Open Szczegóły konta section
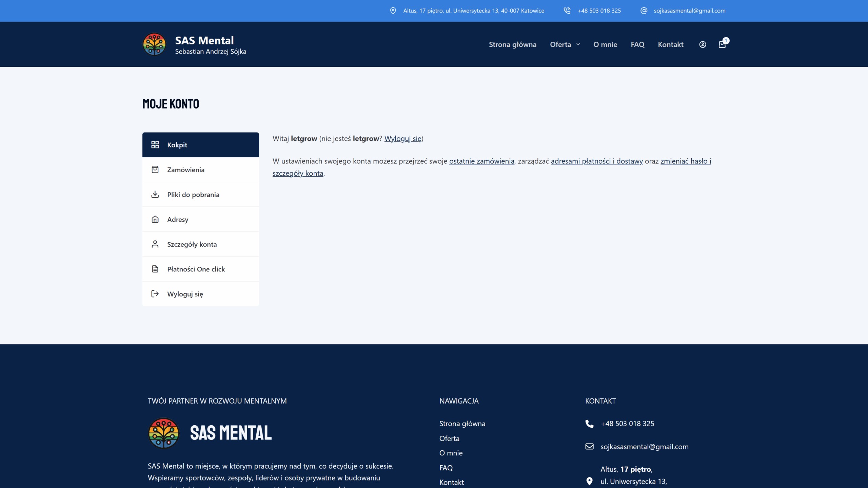 (x=192, y=244)
